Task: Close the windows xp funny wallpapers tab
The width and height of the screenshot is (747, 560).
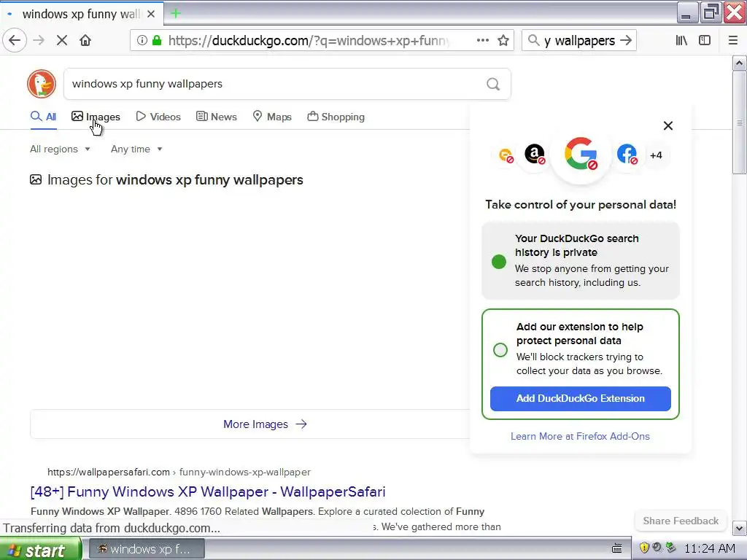Action: click(x=151, y=14)
